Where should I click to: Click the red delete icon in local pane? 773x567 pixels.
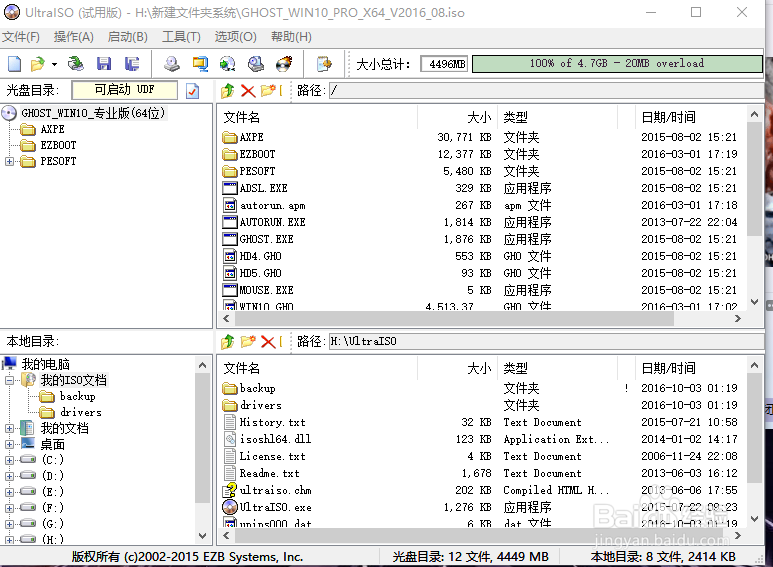click(268, 341)
